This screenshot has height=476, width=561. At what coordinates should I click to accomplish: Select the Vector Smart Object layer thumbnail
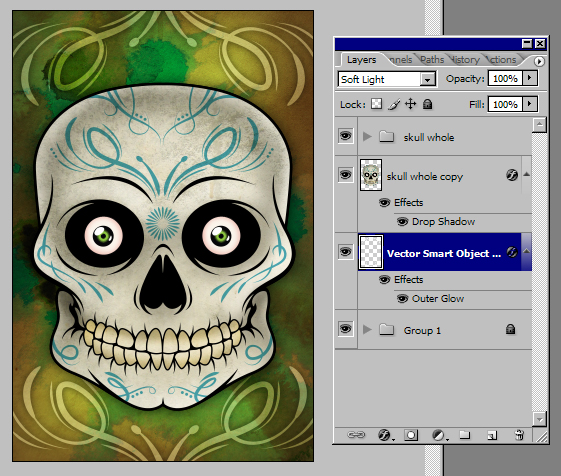(x=371, y=252)
